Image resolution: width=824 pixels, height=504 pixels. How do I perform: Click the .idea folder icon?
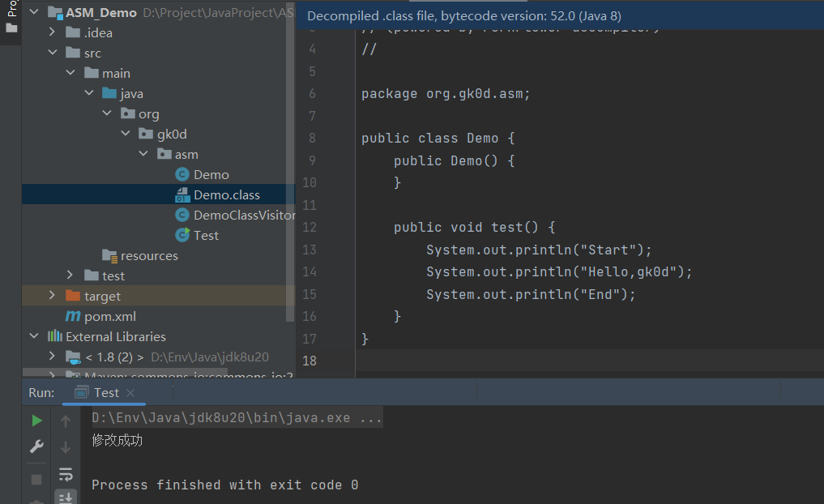click(x=73, y=32)
